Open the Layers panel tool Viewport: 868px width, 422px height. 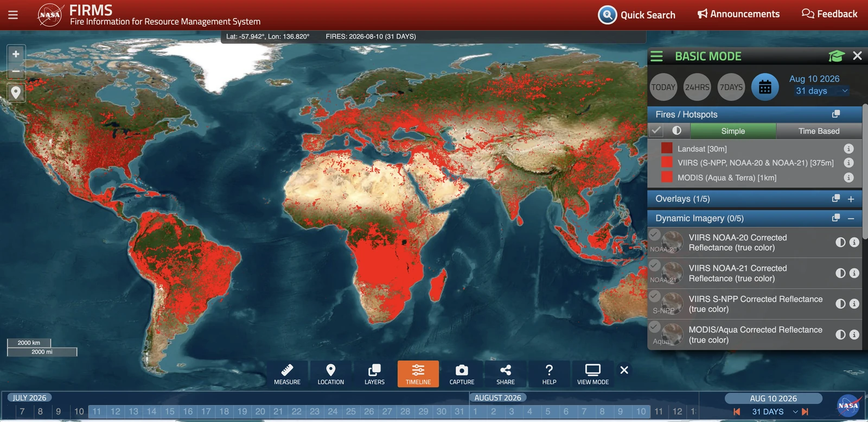[x=374, y=374]
